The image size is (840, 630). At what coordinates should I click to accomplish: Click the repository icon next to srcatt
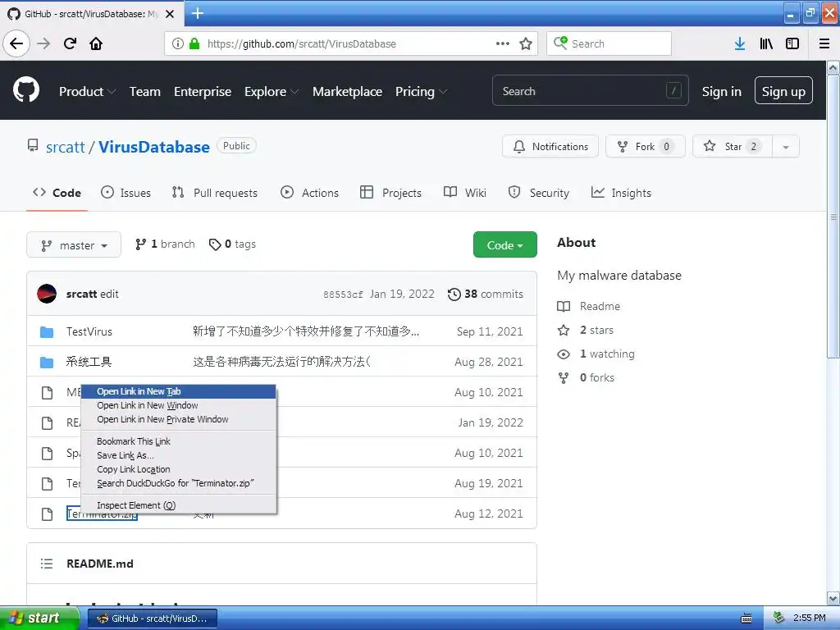33,146
